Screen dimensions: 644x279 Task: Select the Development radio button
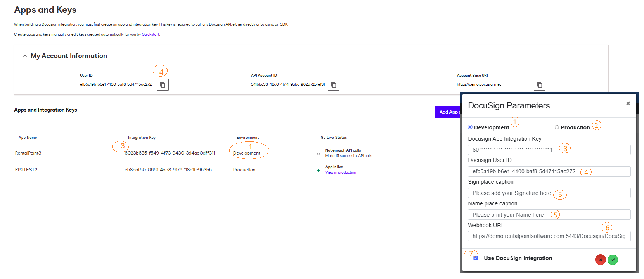pos(470,127)
